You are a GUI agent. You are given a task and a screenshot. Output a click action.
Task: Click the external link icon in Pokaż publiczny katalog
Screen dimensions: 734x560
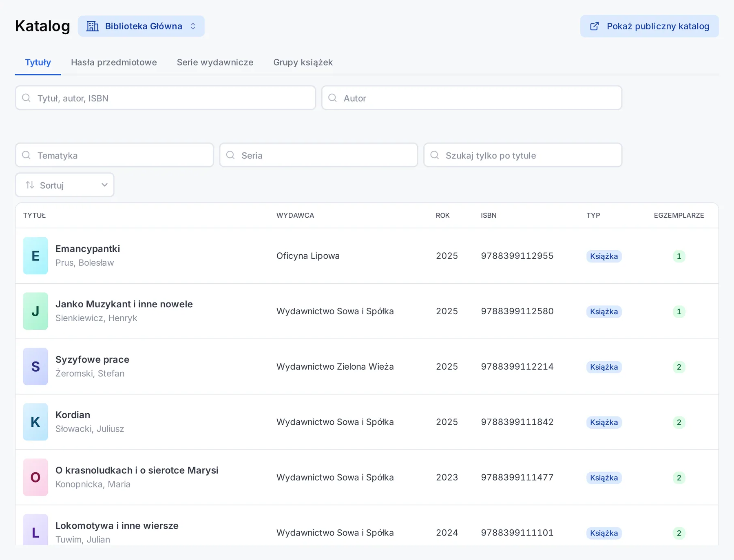click(x=595, y=26)
